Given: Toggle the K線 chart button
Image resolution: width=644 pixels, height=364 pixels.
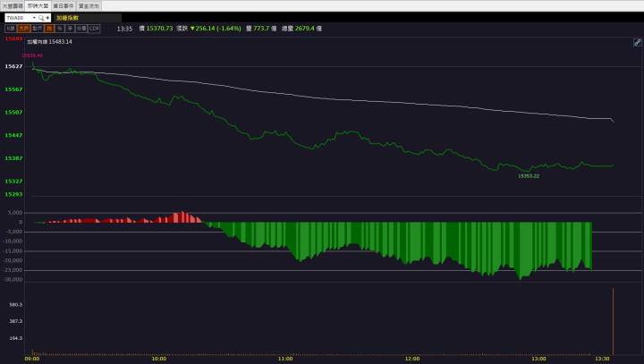Looking at the screenshot, I should [x=11, y=29].
